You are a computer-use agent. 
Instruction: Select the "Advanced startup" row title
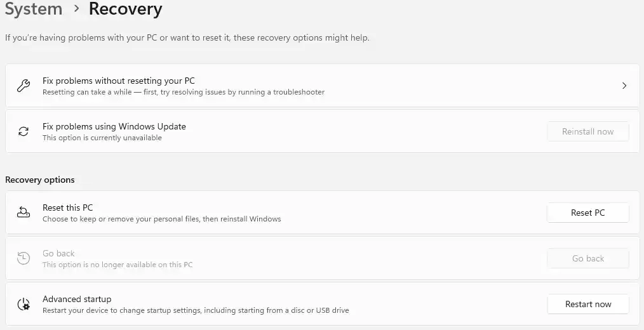point(77,299)
